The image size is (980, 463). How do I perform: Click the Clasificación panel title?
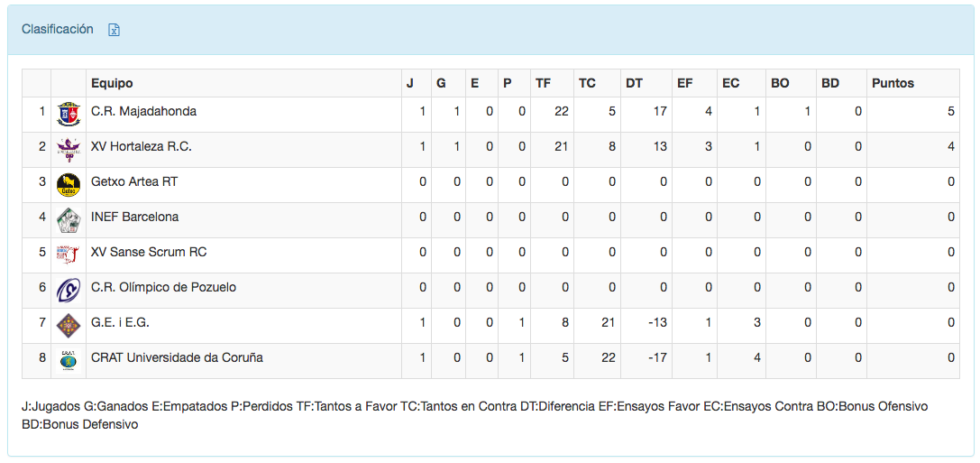pos(58,29)
